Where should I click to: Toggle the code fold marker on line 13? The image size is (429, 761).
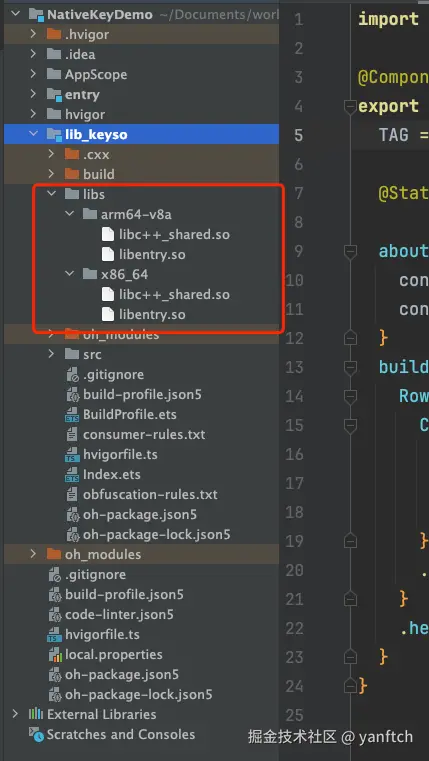[350, 367]
